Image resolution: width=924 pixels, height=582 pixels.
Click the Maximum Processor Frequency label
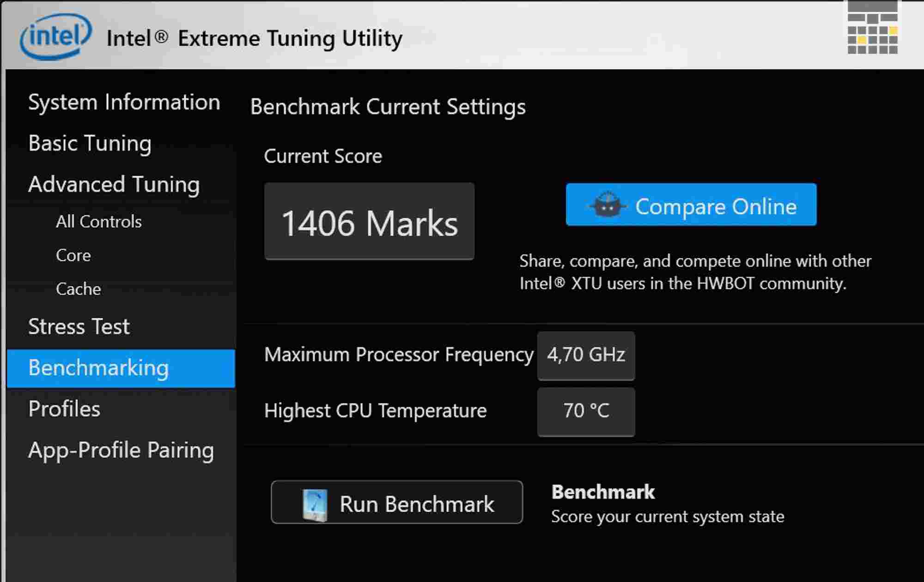(x=399, y=355)
